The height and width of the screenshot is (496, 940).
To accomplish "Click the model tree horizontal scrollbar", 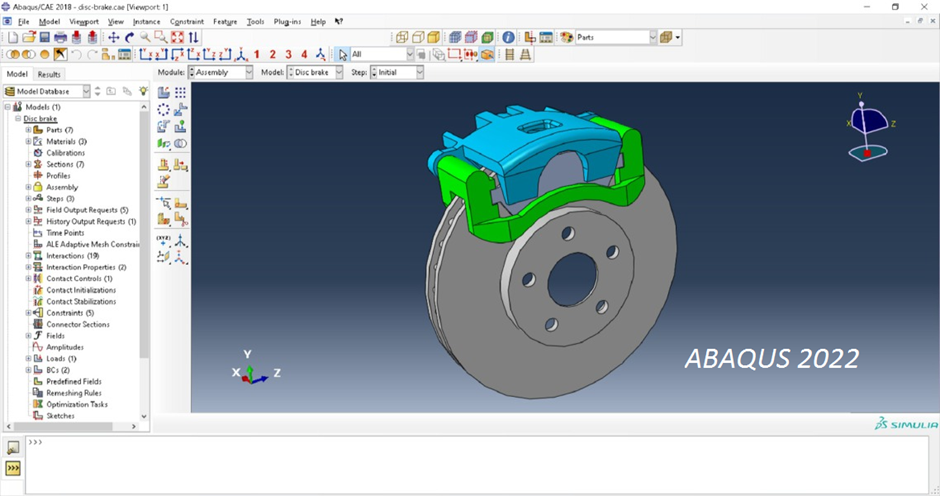I will (x=63, y=426).
